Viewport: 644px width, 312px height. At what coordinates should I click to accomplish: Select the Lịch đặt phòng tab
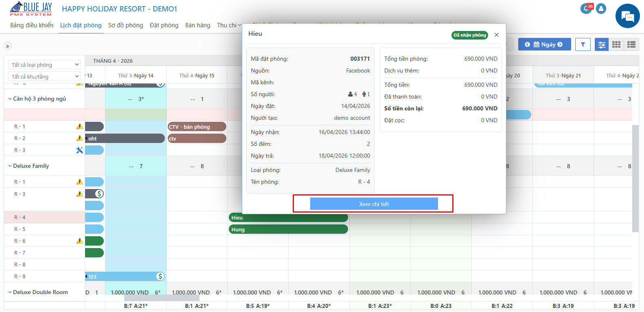tap(81, 25)
